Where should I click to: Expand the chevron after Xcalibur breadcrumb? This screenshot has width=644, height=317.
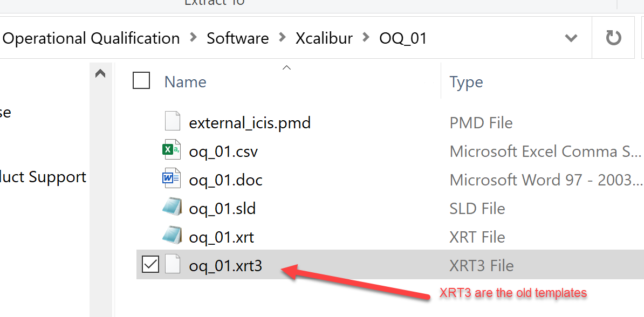(x=366, y=38)
